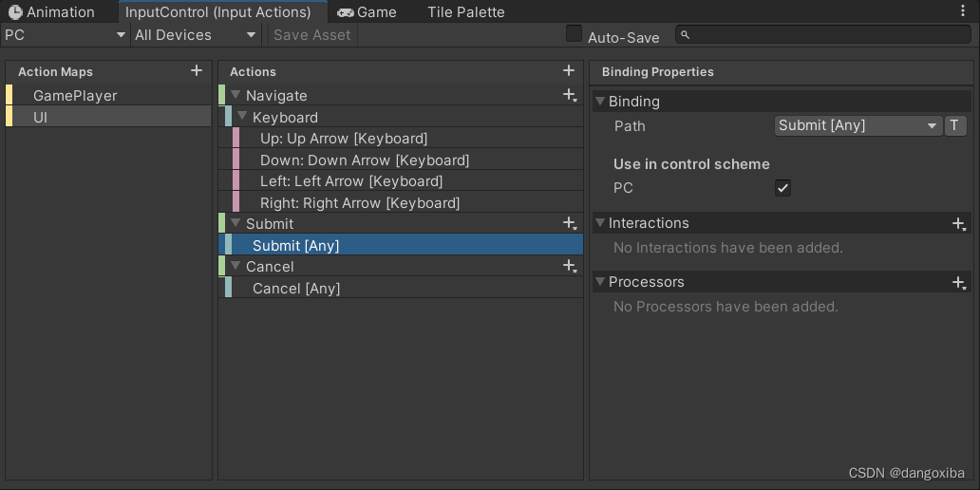Viewport: 980px width, 490px height.
Task: Add an interaction with plus icon
Action: (959, 224)
